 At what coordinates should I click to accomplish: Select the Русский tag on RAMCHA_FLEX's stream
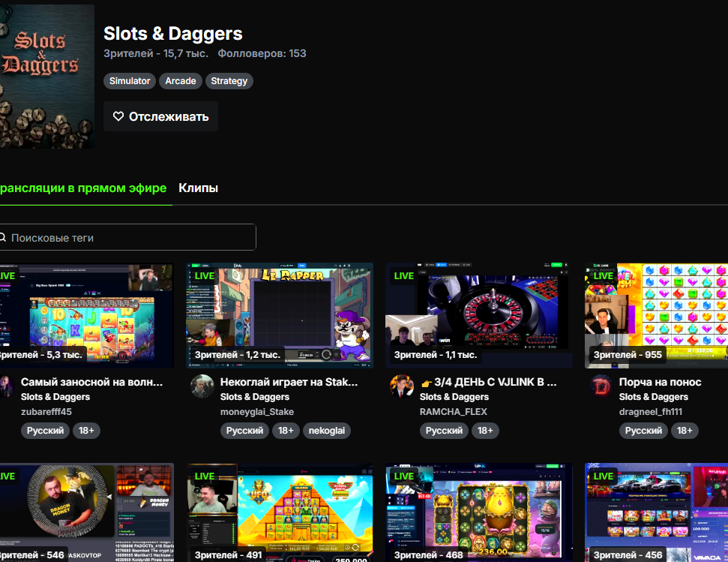click(444, 431)
